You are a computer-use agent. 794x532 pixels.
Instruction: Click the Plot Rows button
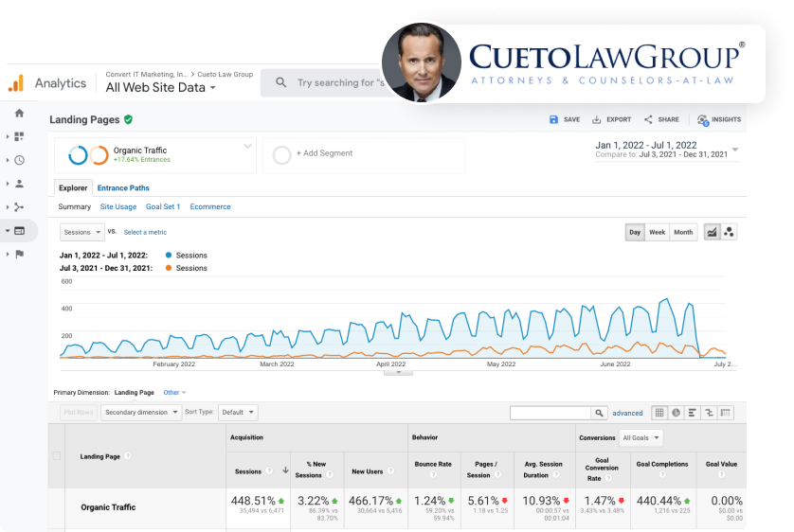tap(79, 412)
